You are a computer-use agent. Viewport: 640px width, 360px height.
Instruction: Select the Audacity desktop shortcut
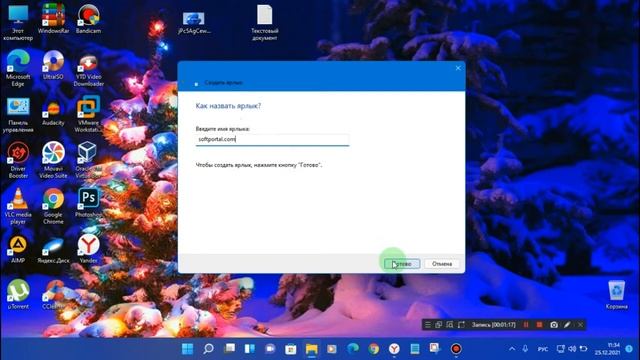[53, 112]
